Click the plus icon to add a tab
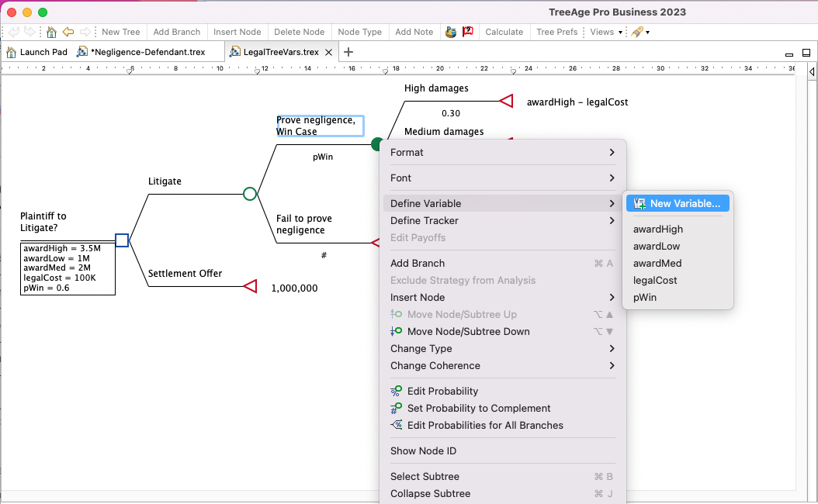The height and width of the screenshot is (504, 818). tap(348, 52)
